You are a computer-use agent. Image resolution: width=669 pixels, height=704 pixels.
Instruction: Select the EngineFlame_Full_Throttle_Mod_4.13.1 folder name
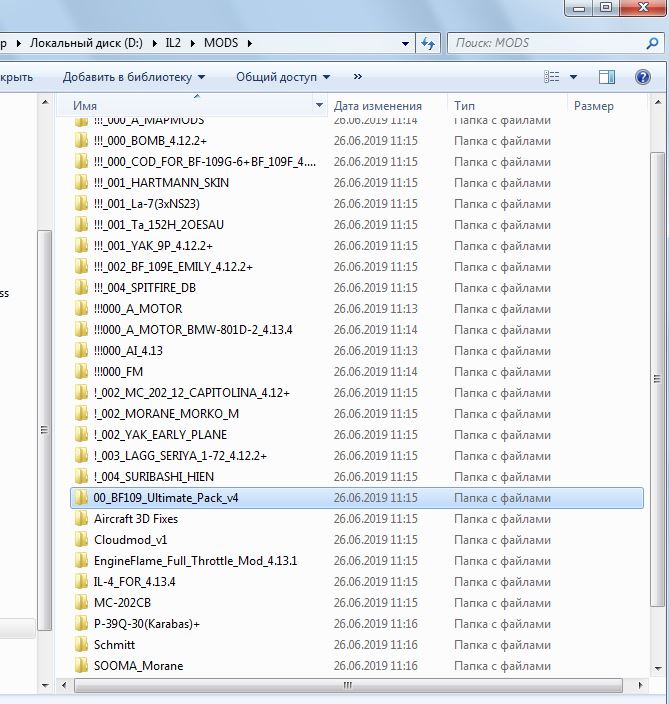[x=195, y=561]
